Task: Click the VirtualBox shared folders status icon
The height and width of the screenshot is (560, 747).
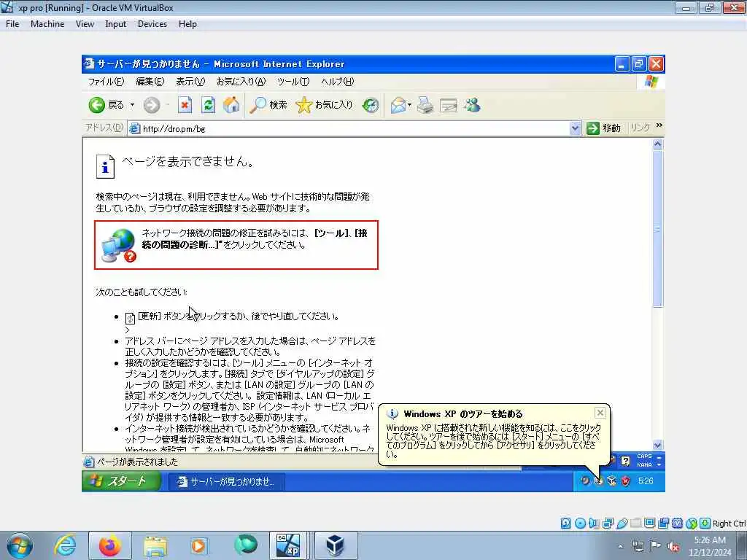Action: [635, 524]
